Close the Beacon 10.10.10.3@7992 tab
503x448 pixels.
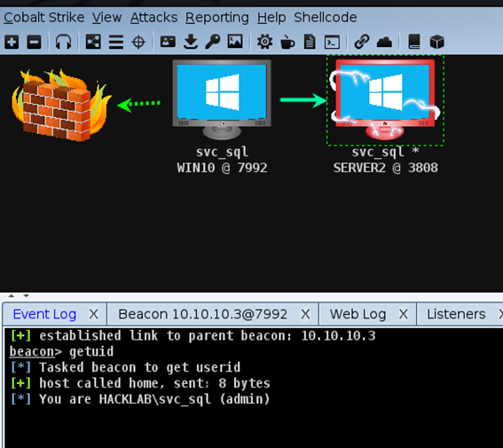coord(305,314)
